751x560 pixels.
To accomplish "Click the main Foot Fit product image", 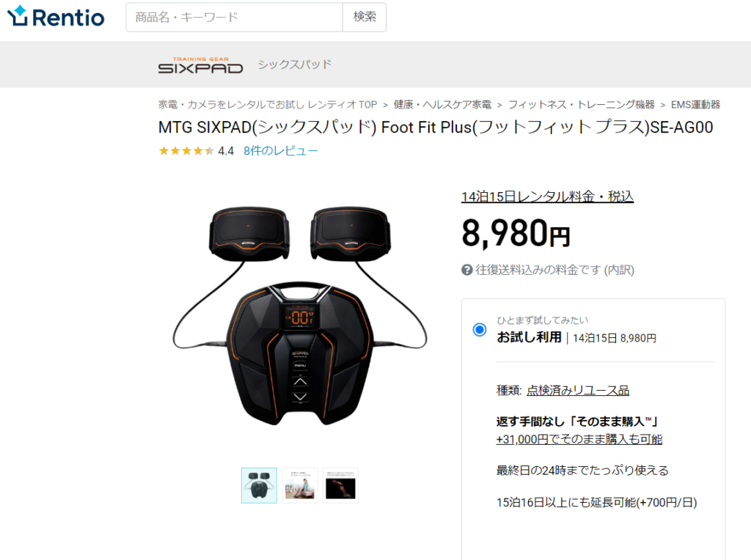I will pyautogui.click(x=300, y=316).
